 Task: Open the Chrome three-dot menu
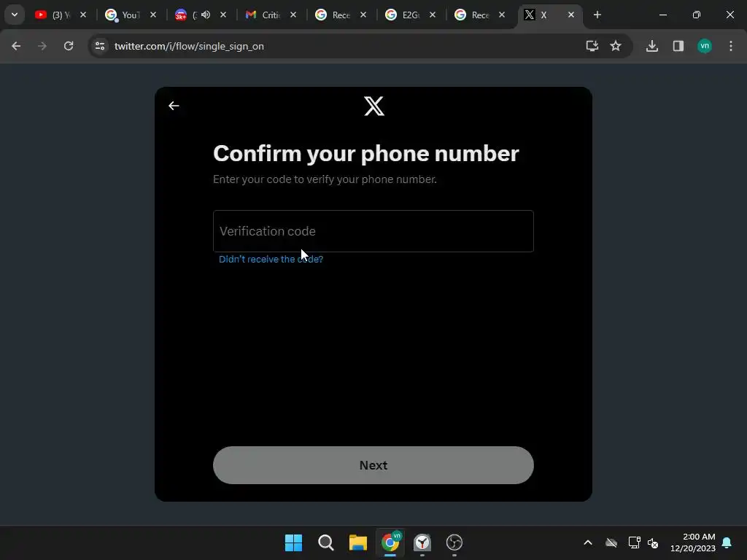(731, 46)
